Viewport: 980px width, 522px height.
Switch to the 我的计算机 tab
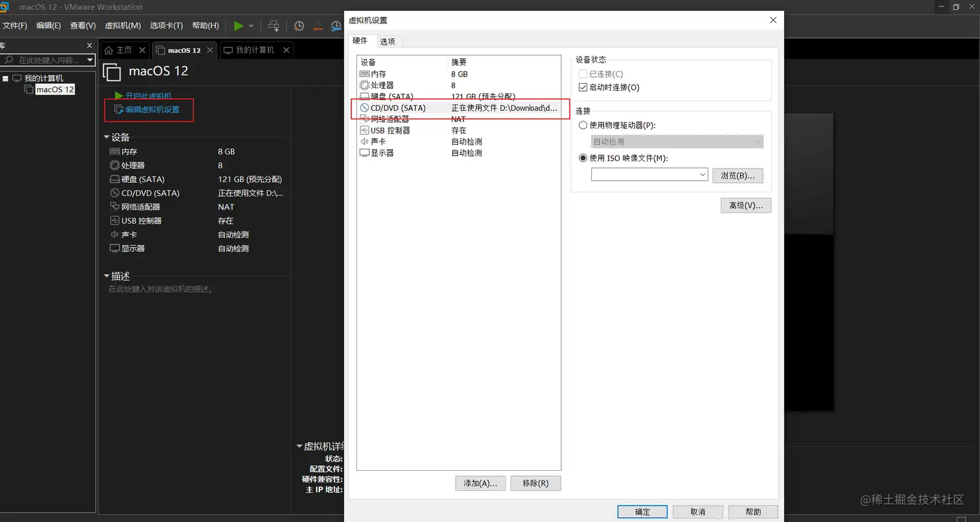[250, 50]
